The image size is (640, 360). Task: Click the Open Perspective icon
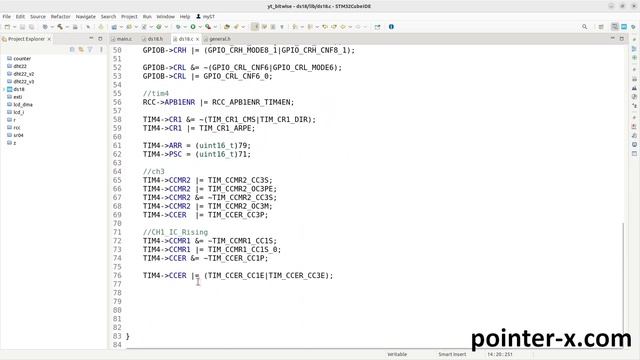[x=601, y=27]
